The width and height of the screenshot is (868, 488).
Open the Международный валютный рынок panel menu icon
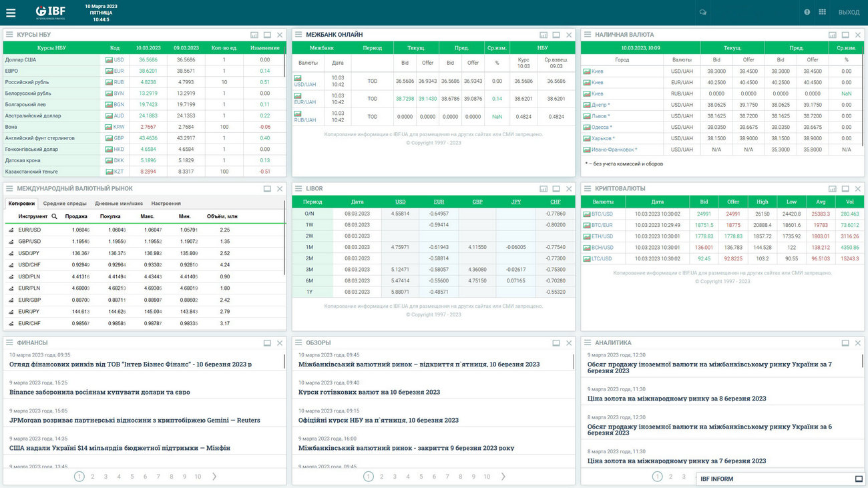coord(9,189)
